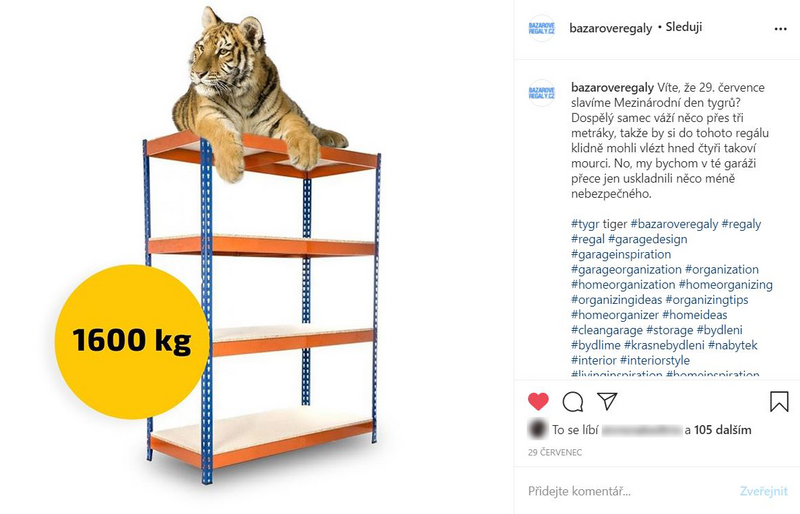The height and width of the screenshot is (514, 800).
Task: Save post using the bookmark icon
Action: coord(779,401)
